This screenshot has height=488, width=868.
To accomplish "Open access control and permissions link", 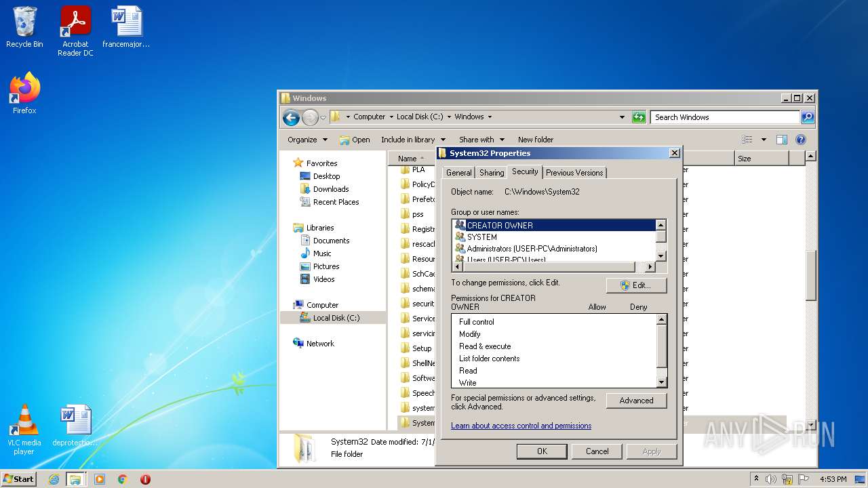I will pyautogui.click(x=521, y=426).
